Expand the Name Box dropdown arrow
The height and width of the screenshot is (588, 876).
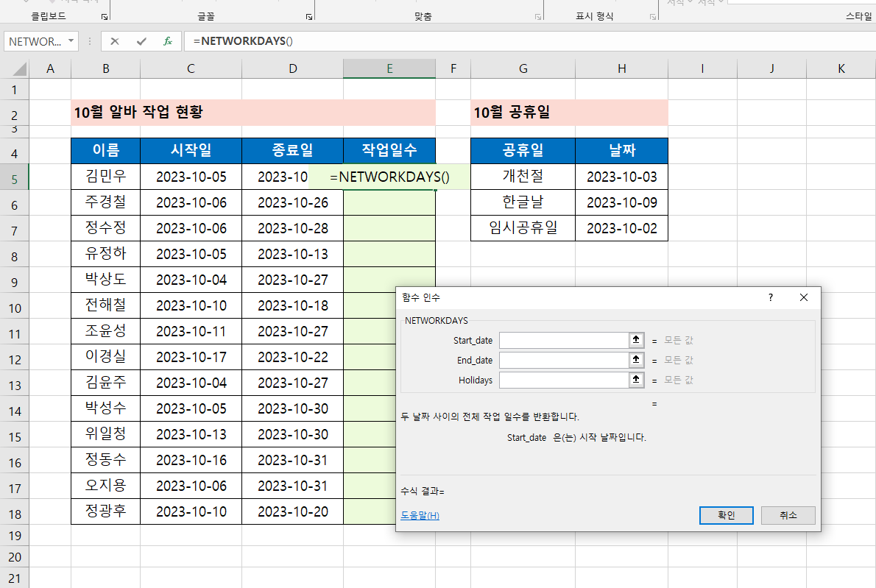coord(71,40)
